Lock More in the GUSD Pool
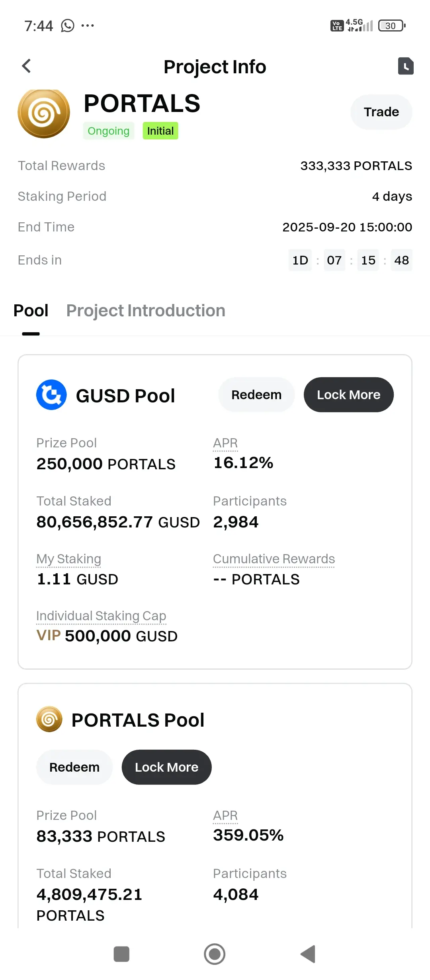Image resolution: width=430 pixels, height=980 pixels. [x=349, y=395]
